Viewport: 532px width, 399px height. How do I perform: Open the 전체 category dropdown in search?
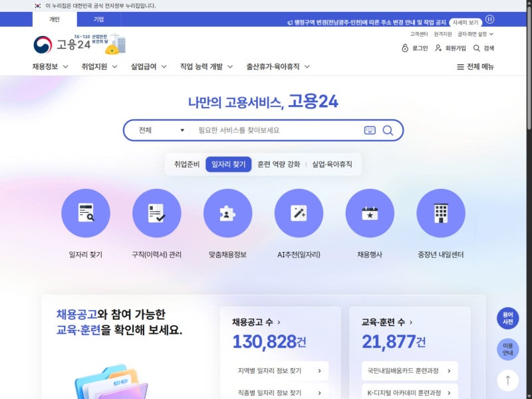coord(161,130)
